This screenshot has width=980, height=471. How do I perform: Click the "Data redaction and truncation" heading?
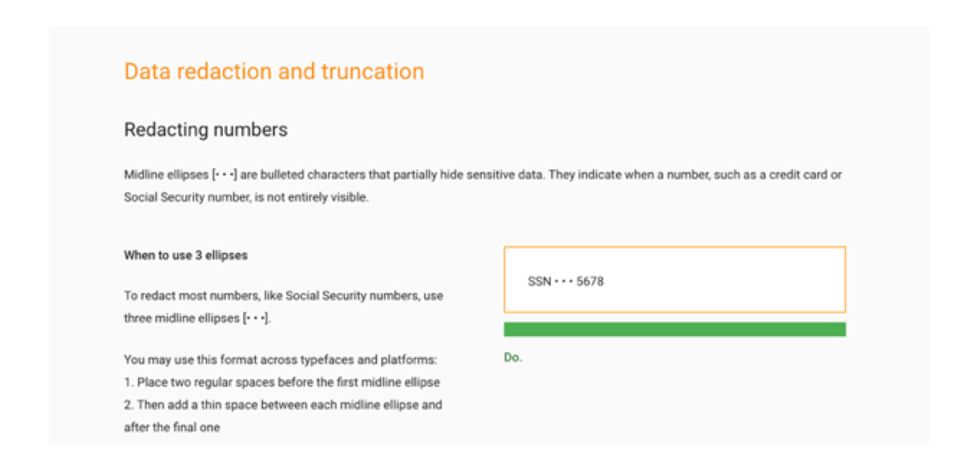(274, 71)
